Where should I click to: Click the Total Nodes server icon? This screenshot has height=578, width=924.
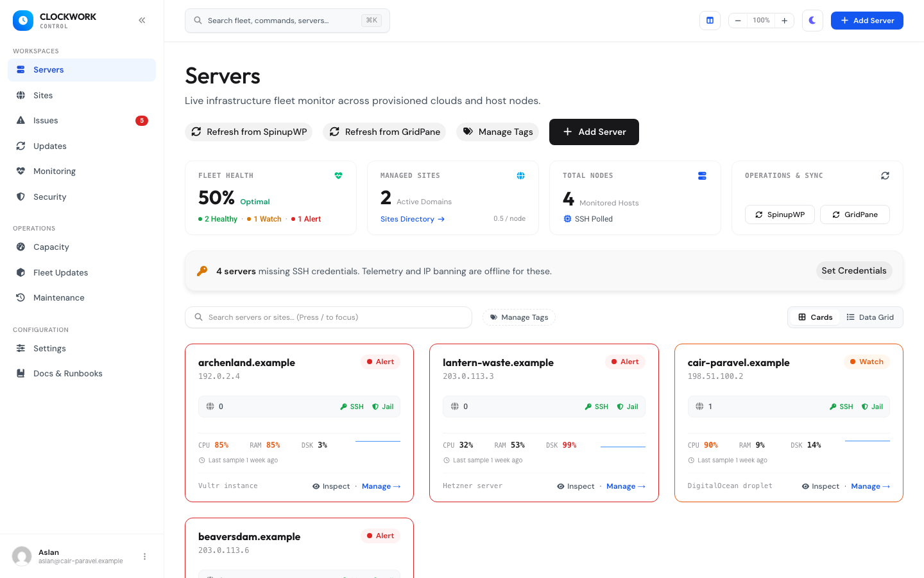click(x=702, y=175)
